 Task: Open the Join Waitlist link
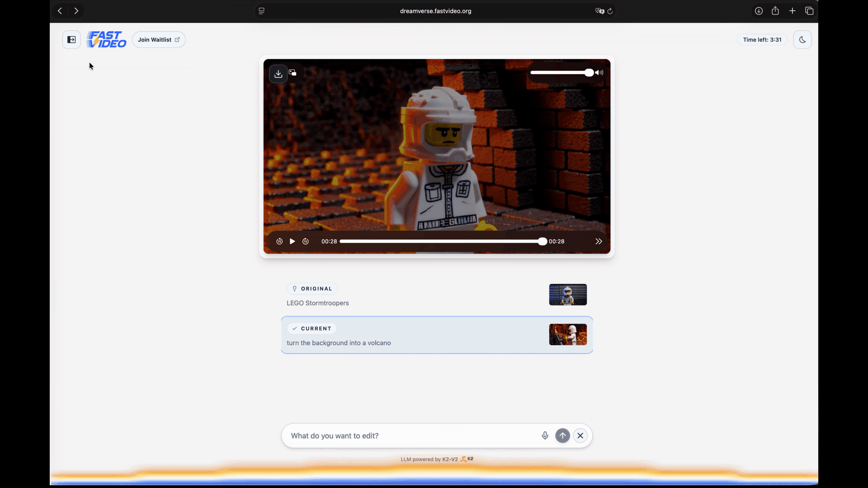(x=159, y=40)
